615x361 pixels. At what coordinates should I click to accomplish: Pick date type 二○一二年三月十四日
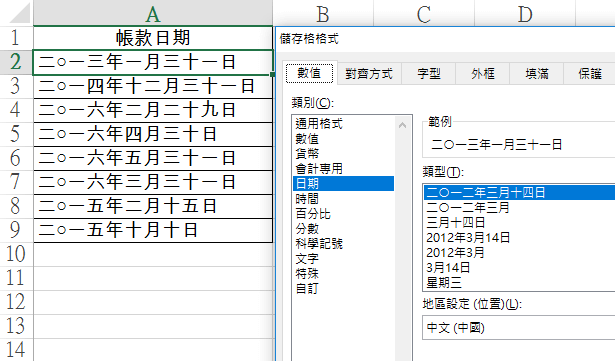pyautogui.click(x=519, y=193)
